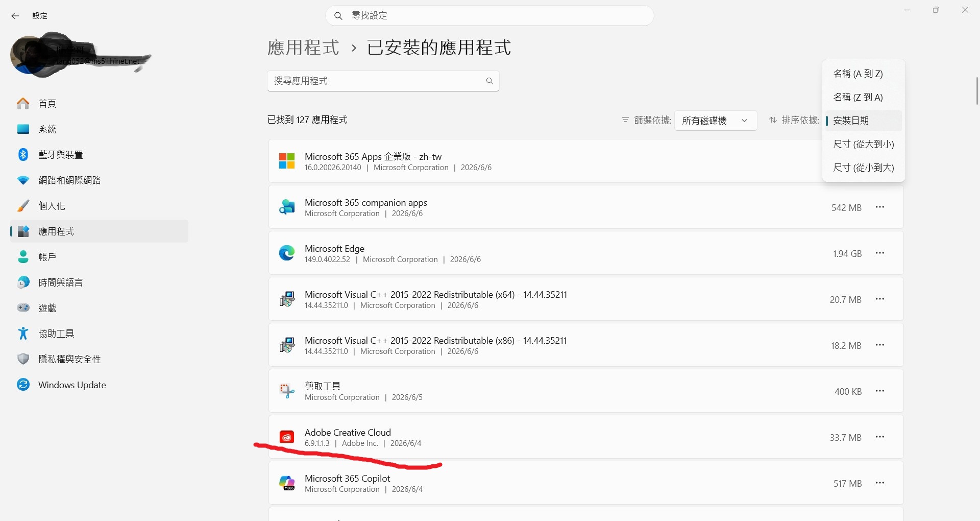980x521 pixels.
Task: Click the 排序依據 sort arrows icon
Action: click(x=773, y=120)
